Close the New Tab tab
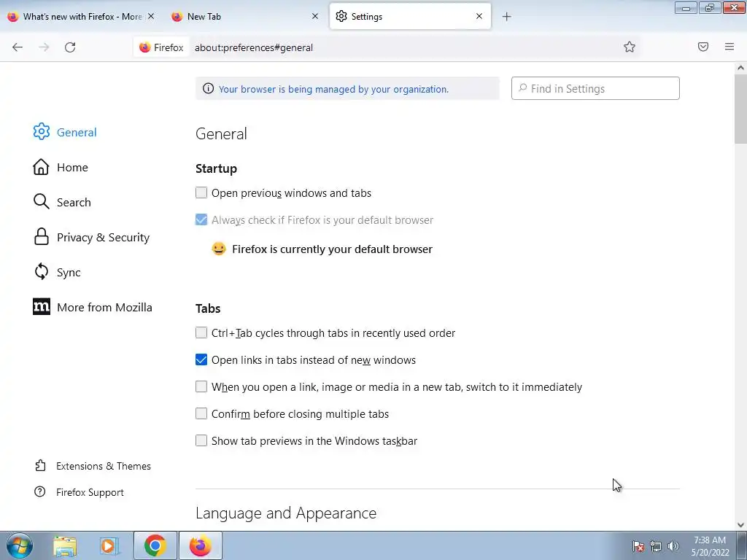This screenshot has width=747, height=560. pos(315,16)
